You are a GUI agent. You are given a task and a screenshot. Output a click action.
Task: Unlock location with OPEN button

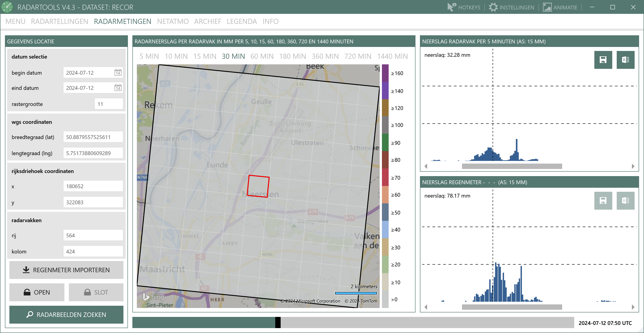[x=37, y=292]
